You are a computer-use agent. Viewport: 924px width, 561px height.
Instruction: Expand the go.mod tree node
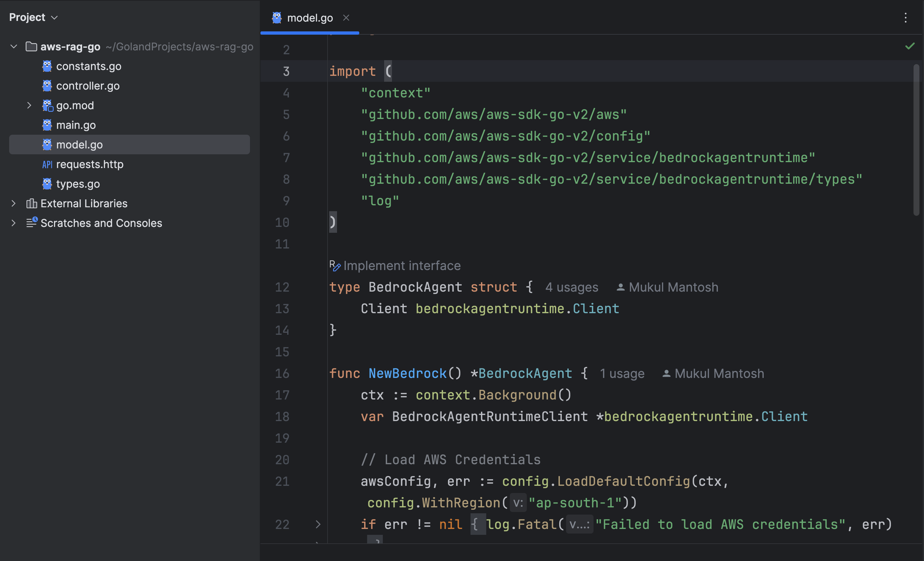[x=29, y=106]
